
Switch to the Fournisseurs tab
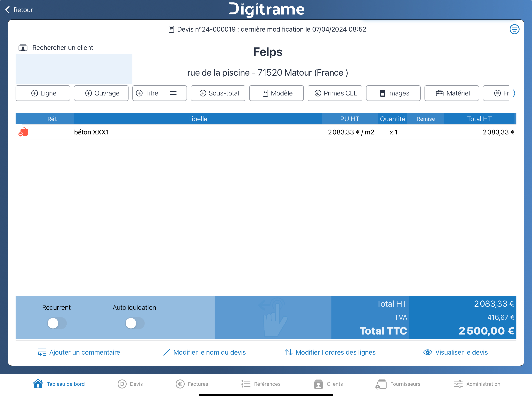398,384
